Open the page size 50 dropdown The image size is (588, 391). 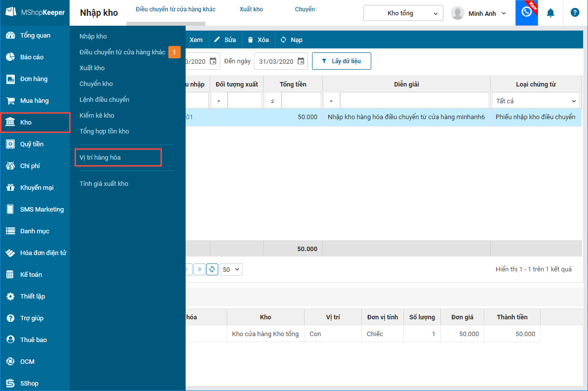pos(231,269)
